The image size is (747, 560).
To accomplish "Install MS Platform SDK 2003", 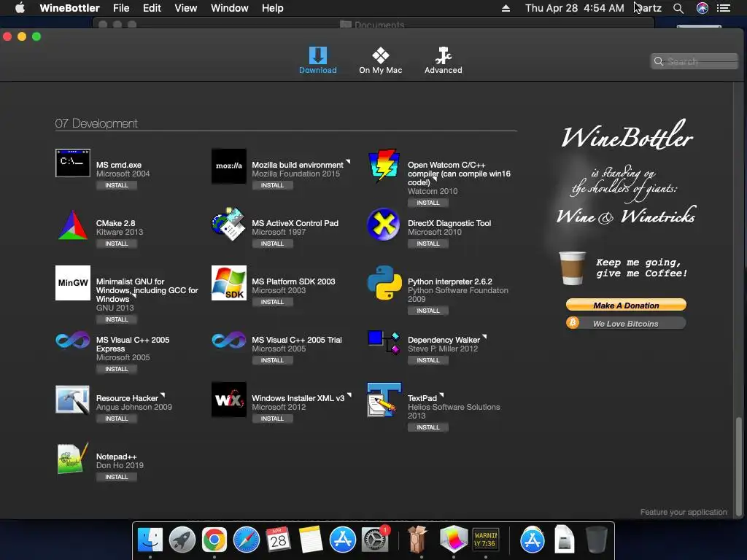I will 272,302.
